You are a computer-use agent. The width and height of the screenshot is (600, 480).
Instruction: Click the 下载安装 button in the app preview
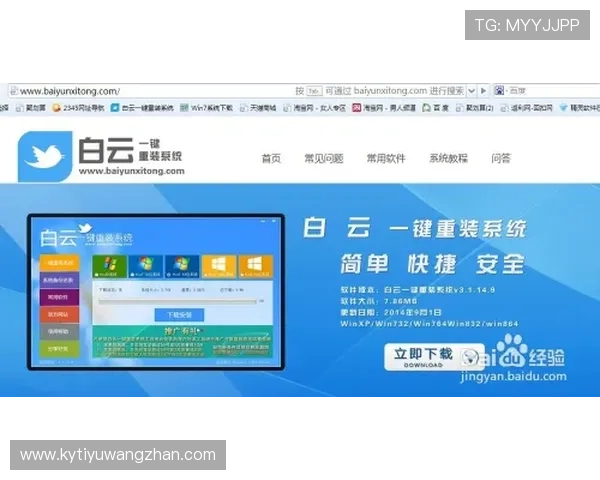click(x=179, y=315)
